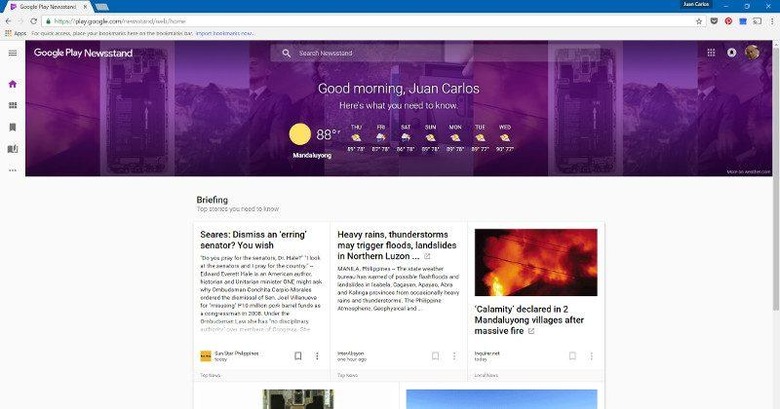Open Google notifications bell
This screenshot has height=409, width=780.
(732, 52)
